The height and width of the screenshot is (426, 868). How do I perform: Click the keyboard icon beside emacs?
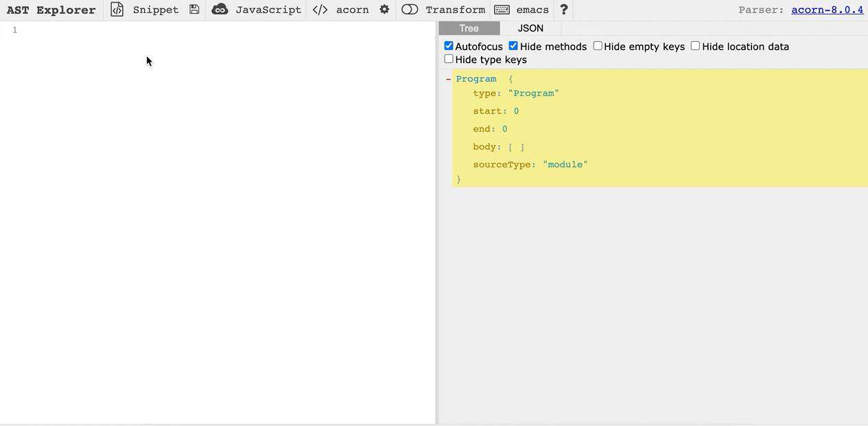502,10
